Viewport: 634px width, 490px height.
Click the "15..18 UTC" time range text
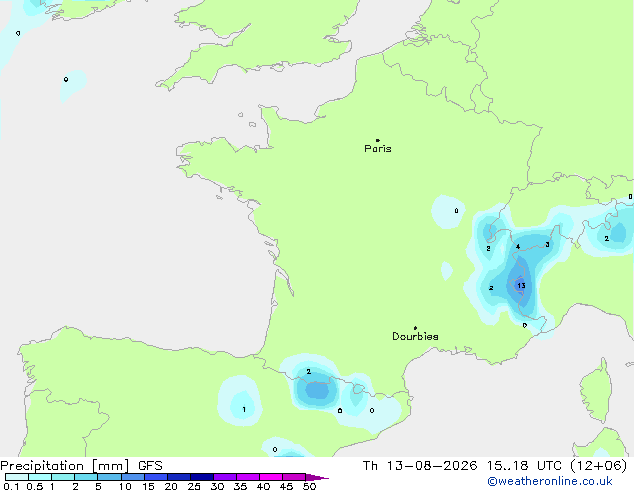[x=524, y=466]
